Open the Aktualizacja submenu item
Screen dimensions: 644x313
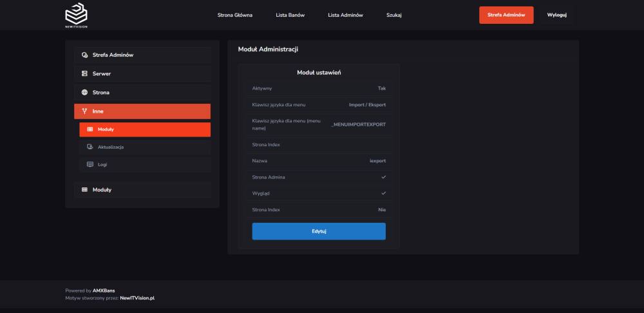click(x=145, y=147)
